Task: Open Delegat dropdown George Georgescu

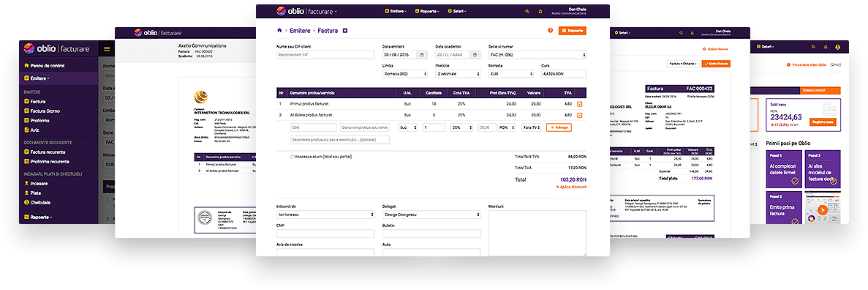Action: tap(431, 215)
